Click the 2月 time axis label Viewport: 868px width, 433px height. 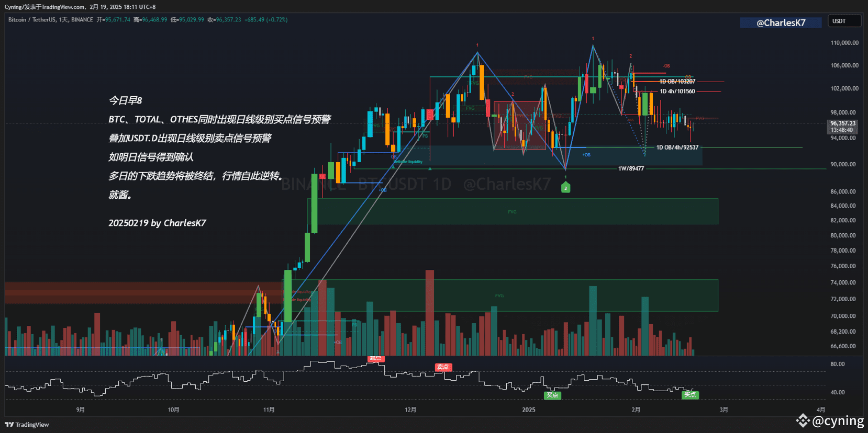coord(636,409)
